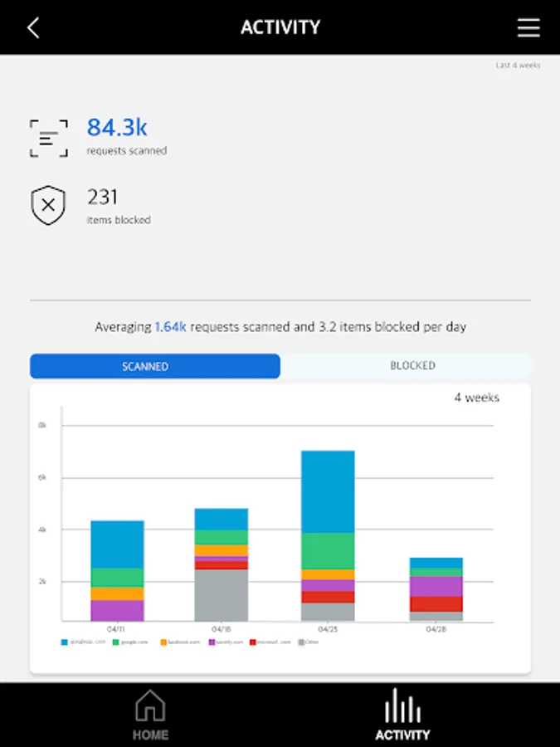Select the 04/18 bar's gray Other segment
The width and height of the screenshot is (560, 747).
point(222,595)
